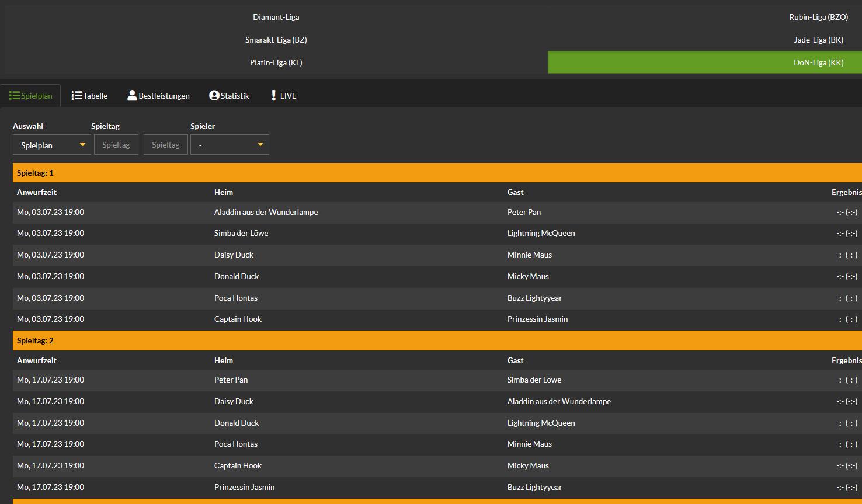The height and width of the screenshot is (504, 862).
Task: Open the Jade-Liga (BK) league
Action: coord(818,40)
